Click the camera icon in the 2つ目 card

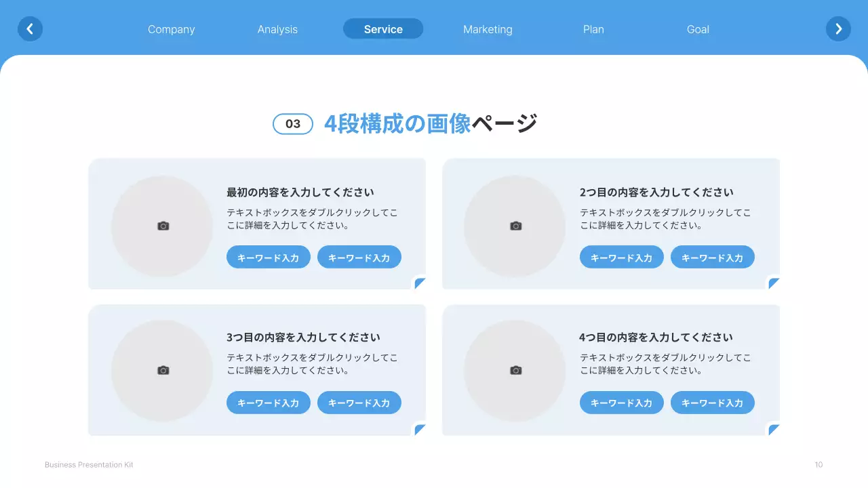point(515,226)
